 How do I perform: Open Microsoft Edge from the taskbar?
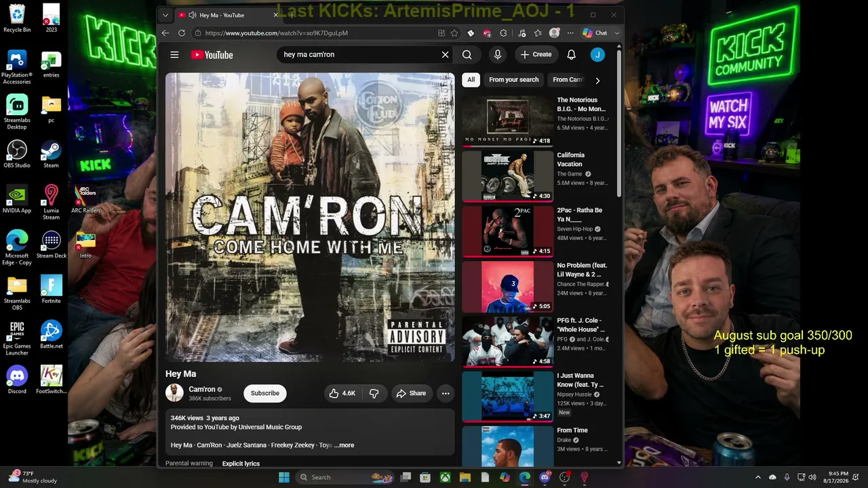point(525,477)
